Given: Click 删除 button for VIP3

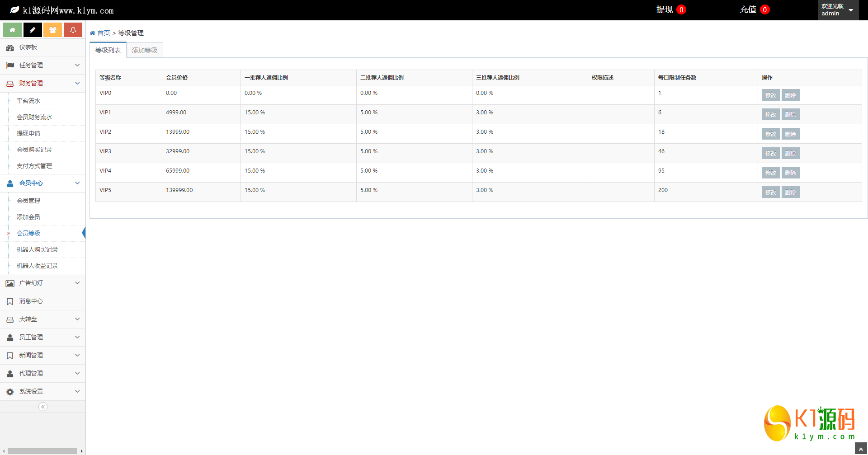Looking at the screenshot, I should coord(791,153).
